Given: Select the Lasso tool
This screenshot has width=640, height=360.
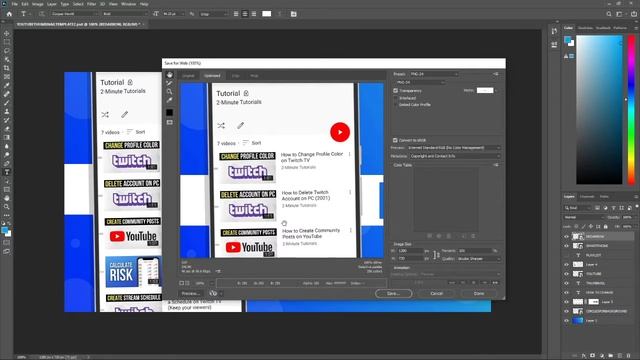Looking at the screenshot, I should (7, 51).
